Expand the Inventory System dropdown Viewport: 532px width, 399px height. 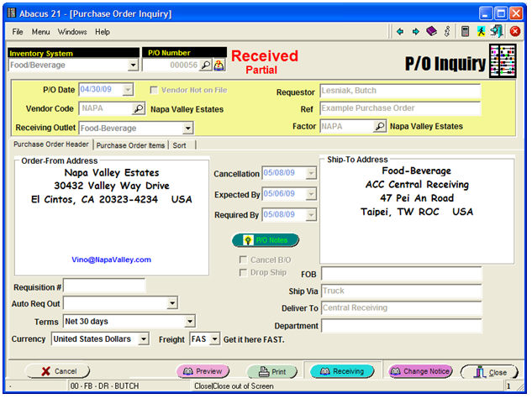tap(133, 65)
